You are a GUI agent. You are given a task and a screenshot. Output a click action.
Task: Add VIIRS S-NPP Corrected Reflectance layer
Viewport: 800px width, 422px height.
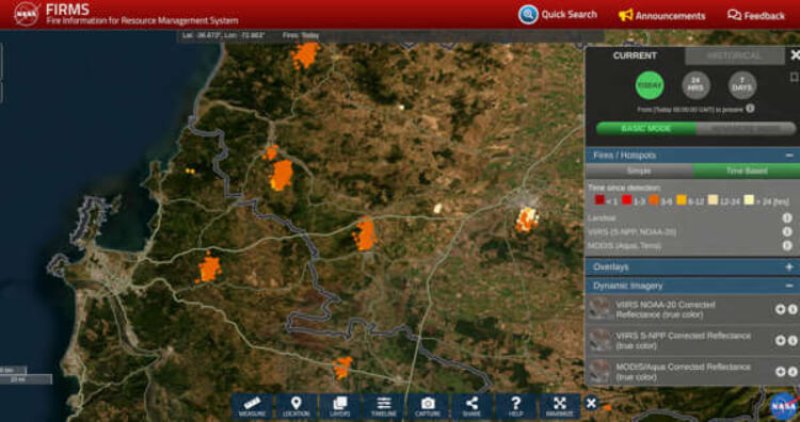780,340
